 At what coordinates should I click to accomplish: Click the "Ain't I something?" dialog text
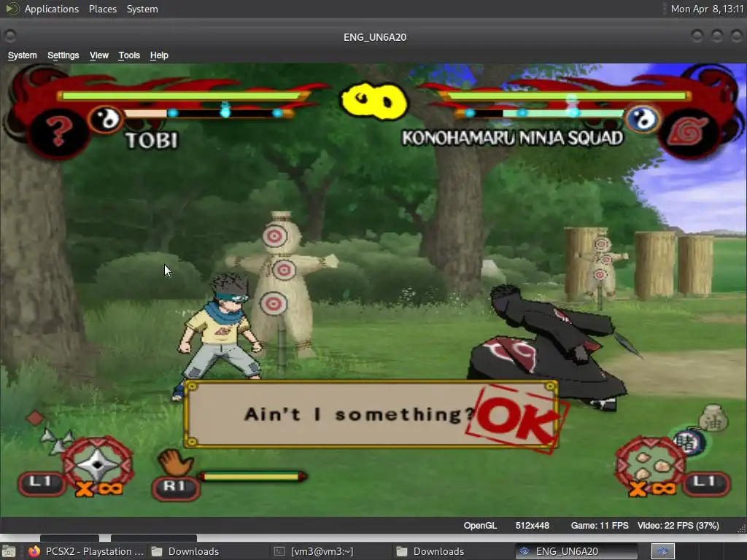[360, 414]
